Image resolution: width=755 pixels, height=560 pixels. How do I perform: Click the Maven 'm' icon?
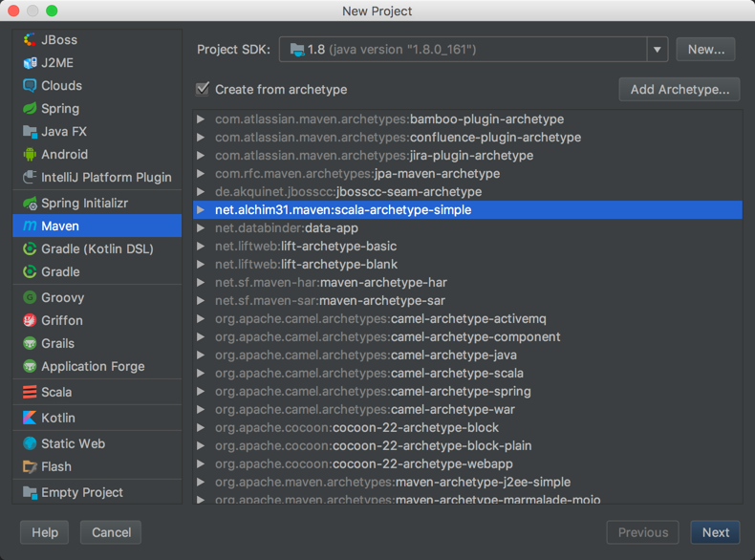point(30,226)
